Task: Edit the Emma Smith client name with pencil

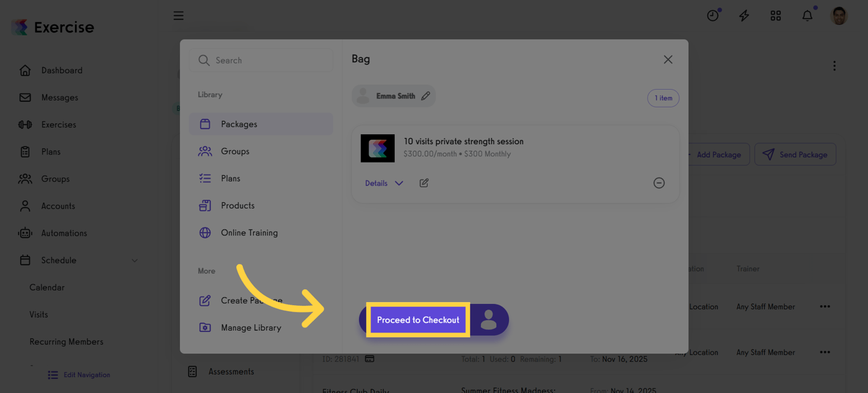Action: (x=427, y=95)
